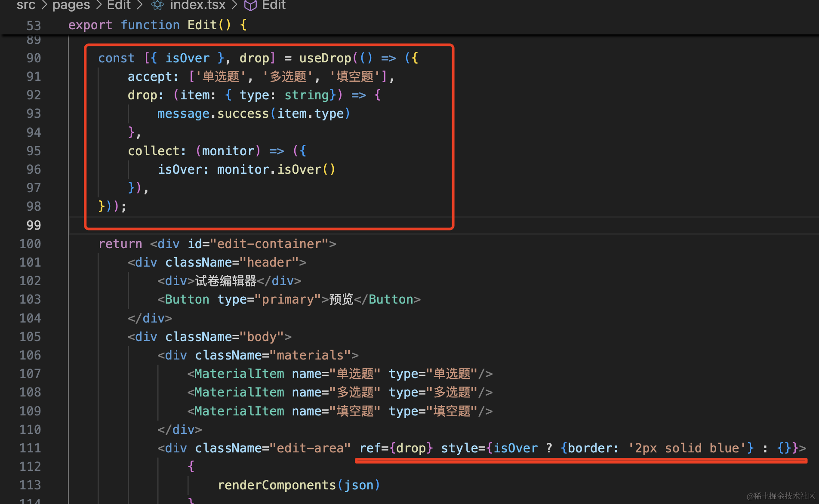Select the Edit symbol breadcrumb after index.tsx

pos(274,5)
